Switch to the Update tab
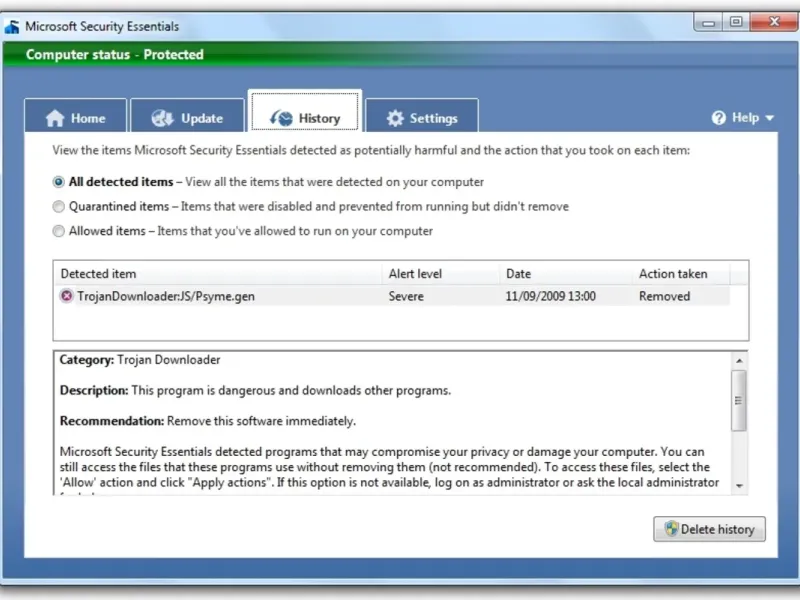This screenshot has height=600, width=800. pos(187,115)
